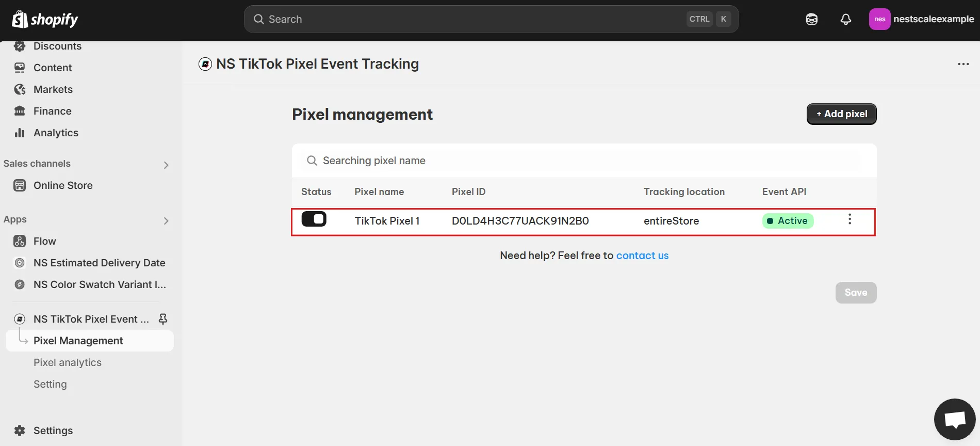The height and width of the screenshot is (446, 980).
Task: Open NS TikTok Pixel Event app label
Action: [x=91, y=319]
